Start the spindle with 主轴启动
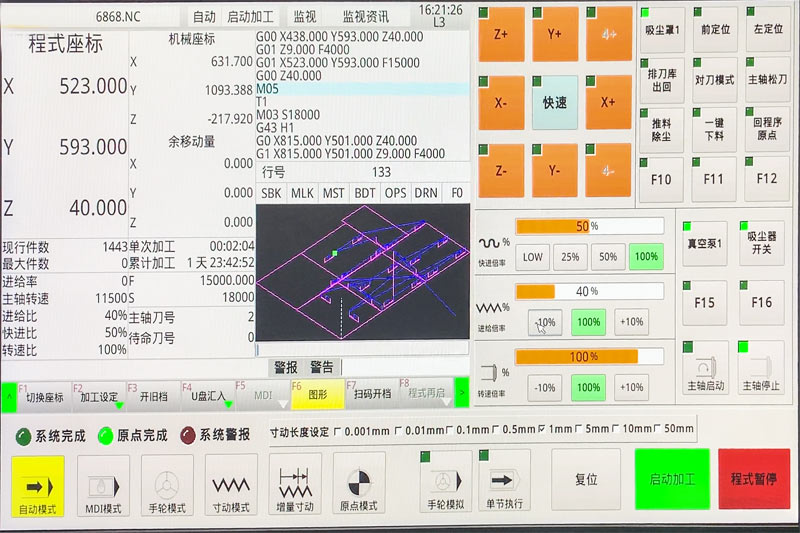The image size is (800, 533). 705,369
